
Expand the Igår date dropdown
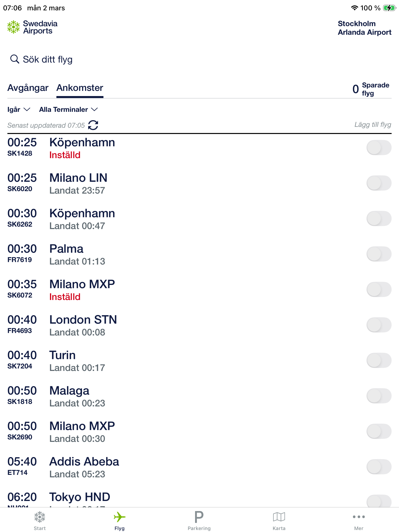[19, 109]
